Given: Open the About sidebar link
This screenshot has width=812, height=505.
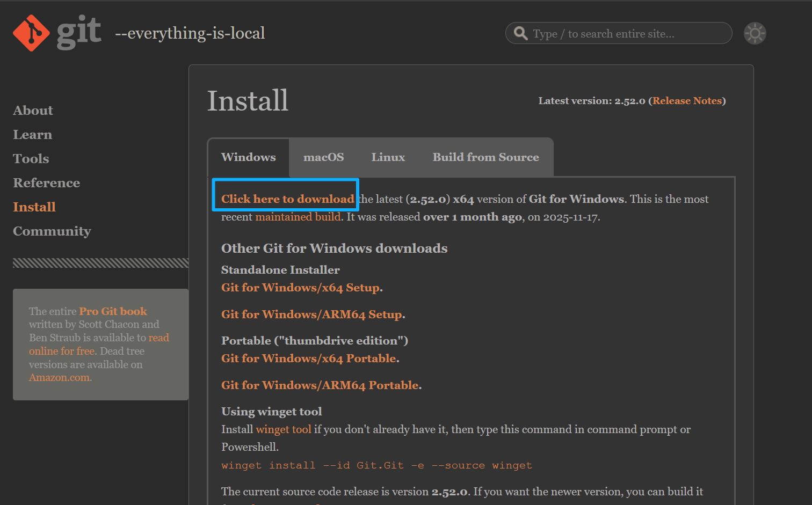Looking at the screenshot, I should coord(33,111).
